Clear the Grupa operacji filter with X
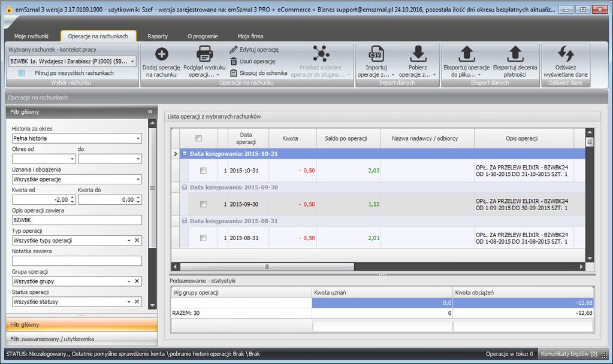613x364 pixels. tap(137, 281)
